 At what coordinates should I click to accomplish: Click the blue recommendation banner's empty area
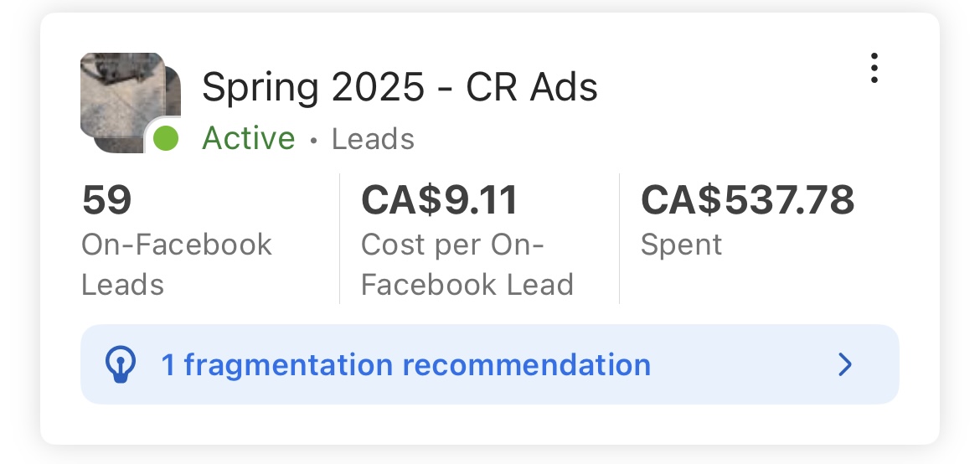(745, 365)
